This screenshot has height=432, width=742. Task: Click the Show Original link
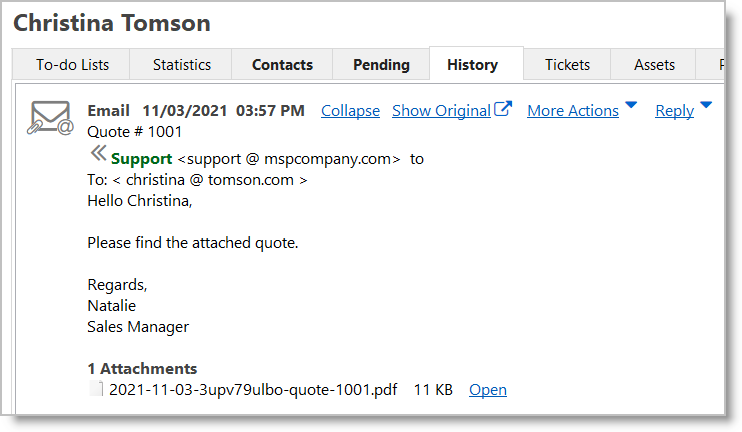click(x=441, y=111)
